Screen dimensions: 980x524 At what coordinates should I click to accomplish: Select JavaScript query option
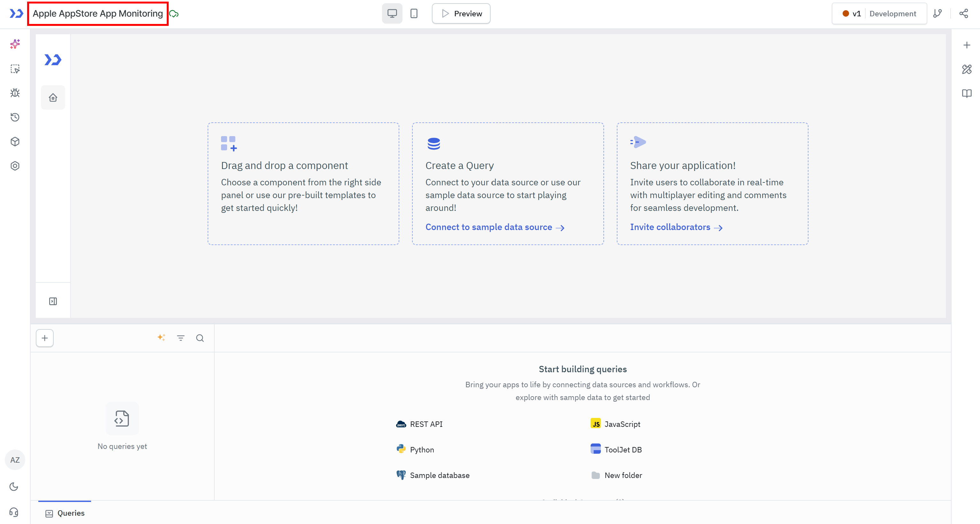tap(615, 424)
